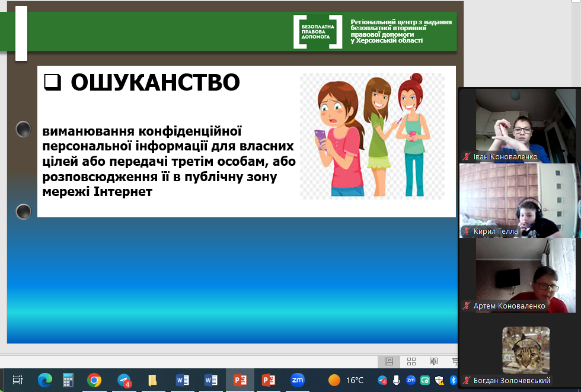The image size is (581, 392).
Task: Click the name label Кирил Гелла
Action: click(496, 232)
